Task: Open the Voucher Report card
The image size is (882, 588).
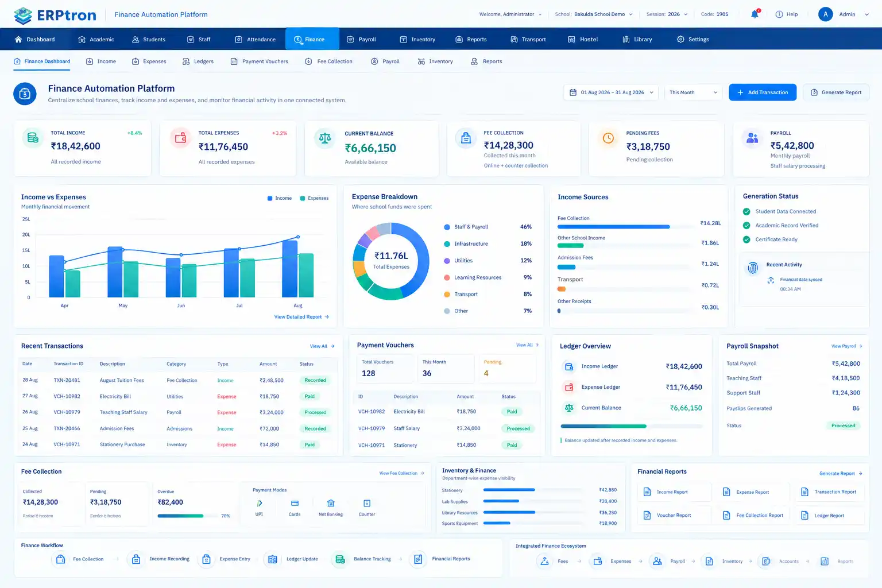Action: (675, 516)
